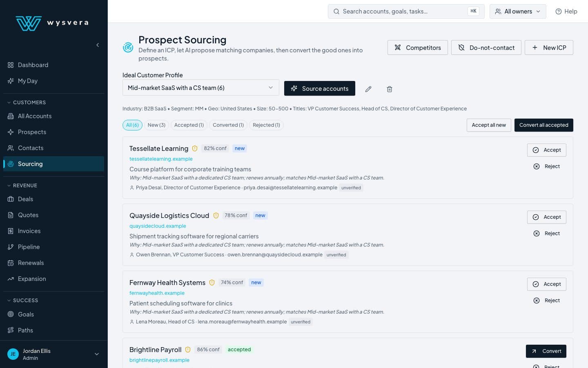The width and height of the screenshot is (588, 368).
Task: Open Deals in the sidebar
Action: click(53, 199)
